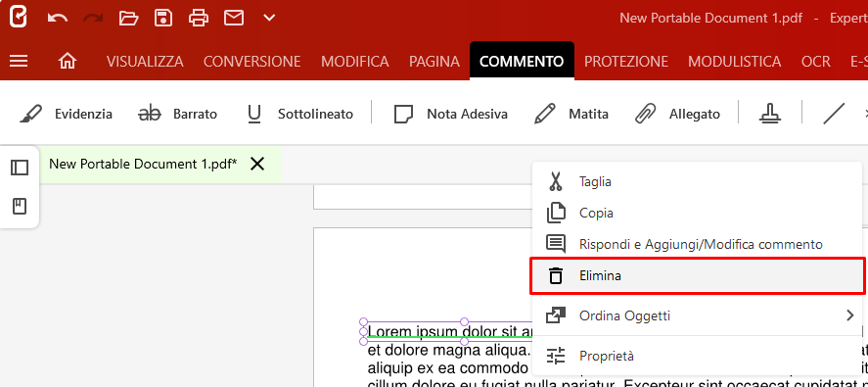Open a file with the folder icon
868x387 pixels.
pyautogui.click(x=128, y=19)
